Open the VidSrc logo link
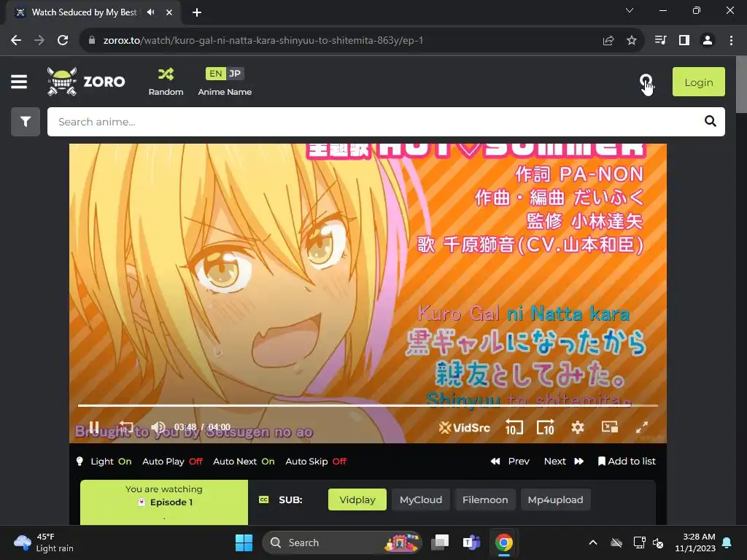The height and width of the screenshot is (560, 747). point(465,427)
